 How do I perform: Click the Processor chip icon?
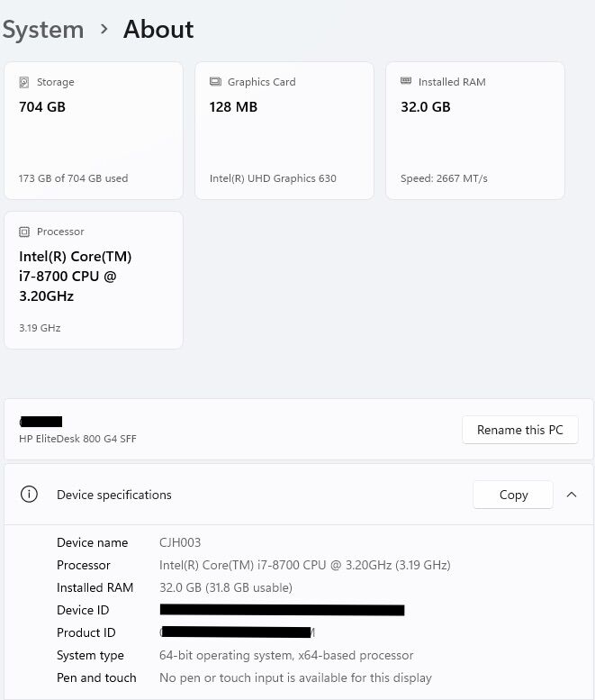24,232
